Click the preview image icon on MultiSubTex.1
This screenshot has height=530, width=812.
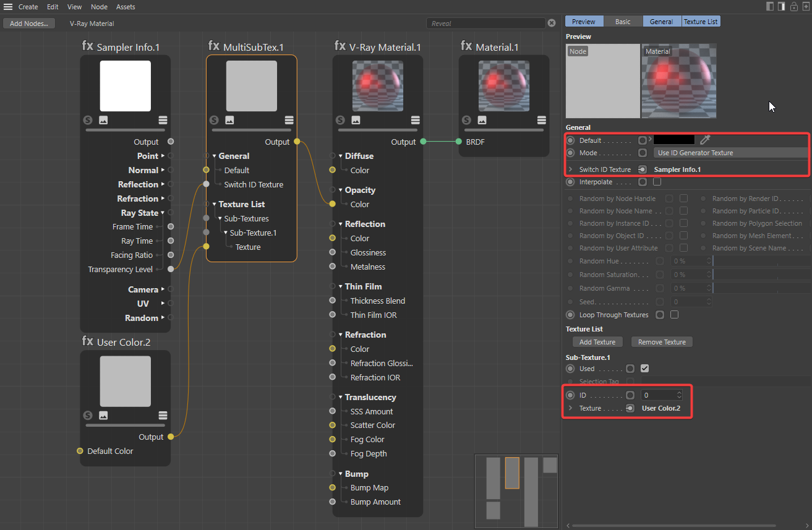(229, 120)
